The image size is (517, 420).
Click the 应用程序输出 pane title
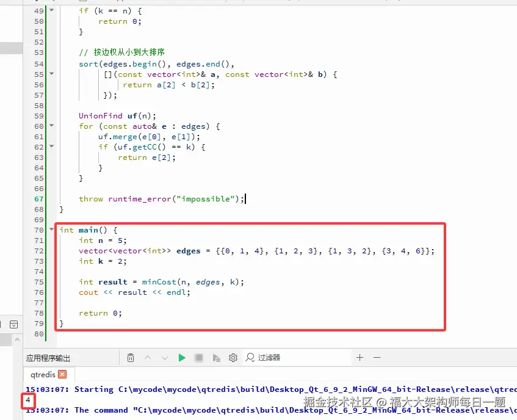(48, 358)
